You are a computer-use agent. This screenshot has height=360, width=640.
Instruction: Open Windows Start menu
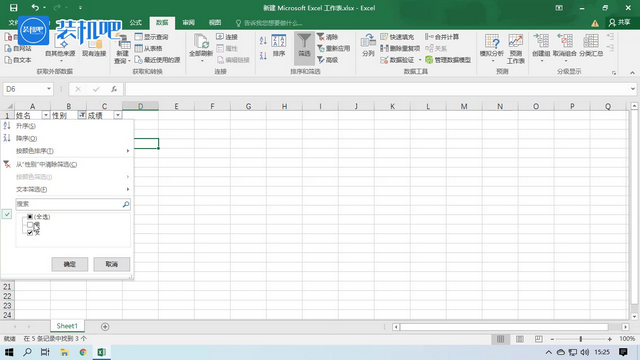coord(9,352)
